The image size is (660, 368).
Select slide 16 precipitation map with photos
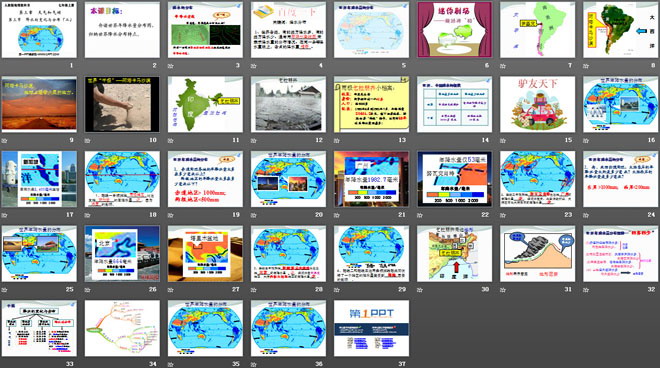621,104
